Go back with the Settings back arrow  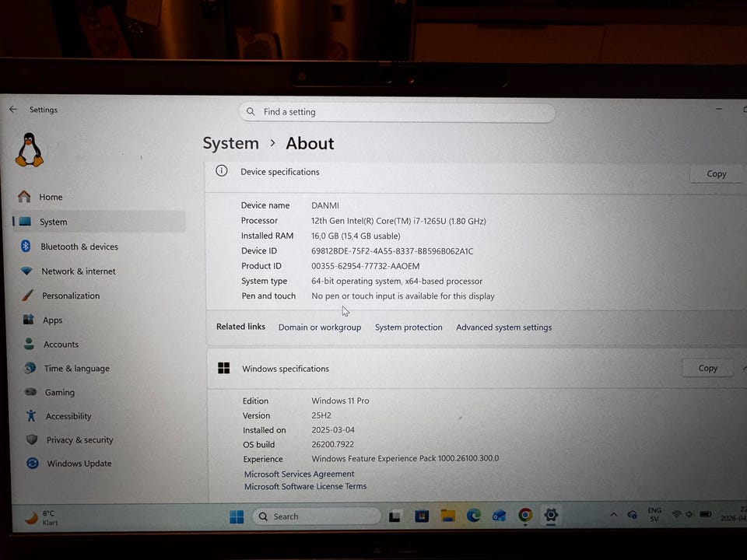[13, 109]
